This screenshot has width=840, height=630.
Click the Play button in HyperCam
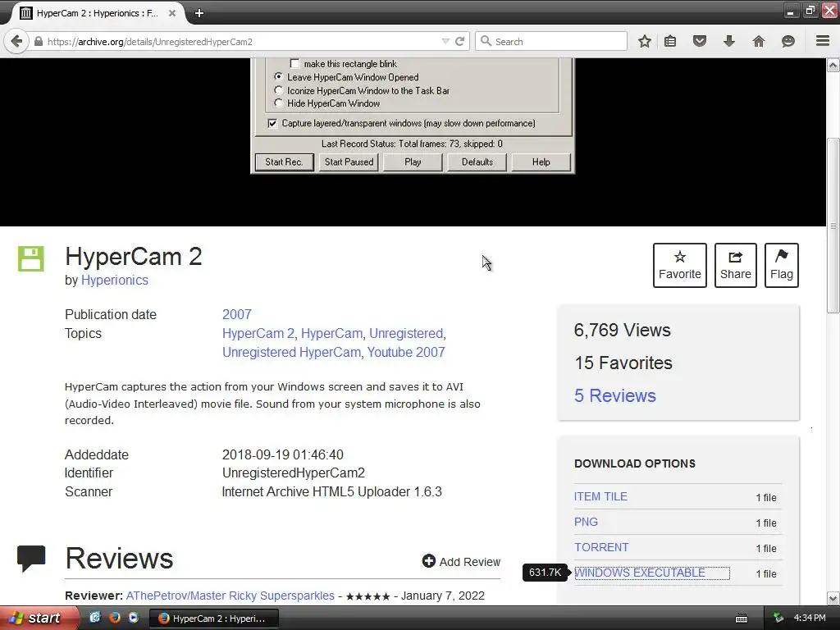click(413, 162)
